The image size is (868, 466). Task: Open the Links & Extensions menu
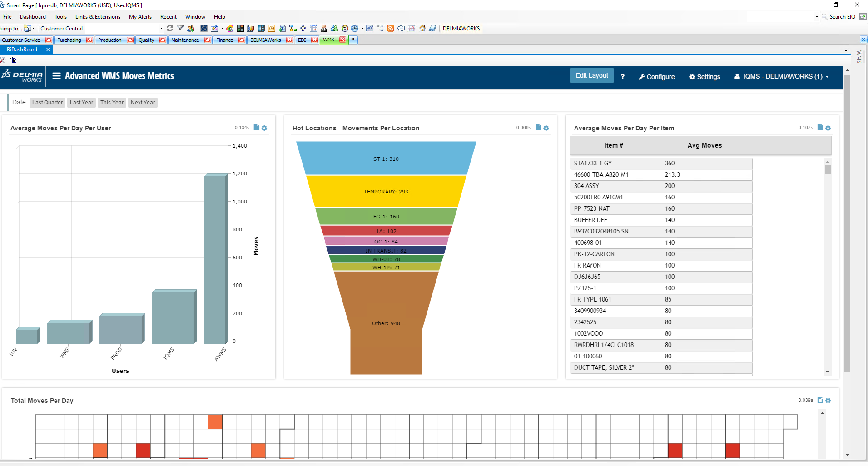pyautogui.click(x=98, y=17)
